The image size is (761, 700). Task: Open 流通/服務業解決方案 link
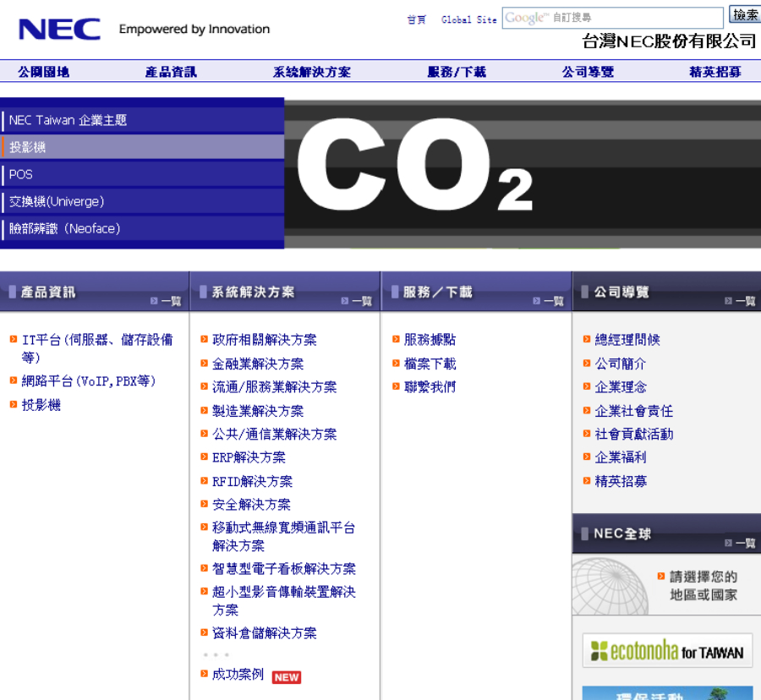(274, 387)
